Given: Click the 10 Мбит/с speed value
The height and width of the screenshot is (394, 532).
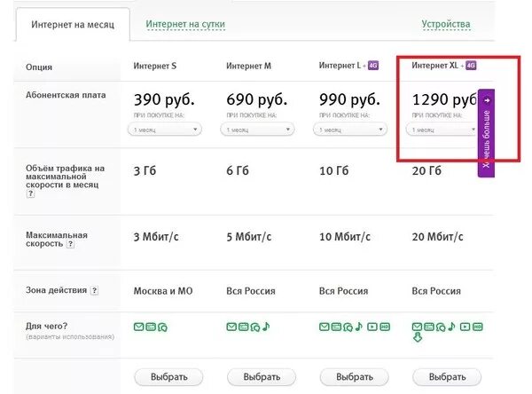Looking at the screenshot, I should pyautogui.click(x=345, y=237).
